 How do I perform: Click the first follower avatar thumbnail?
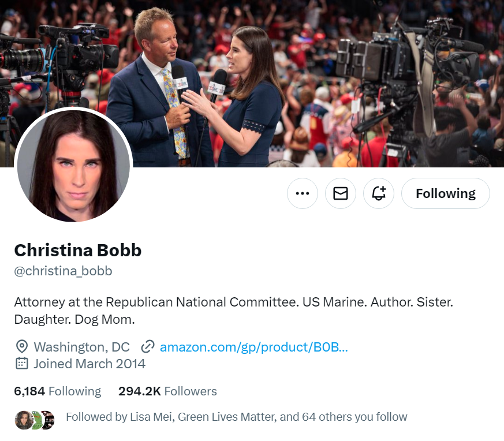(23, 420)
